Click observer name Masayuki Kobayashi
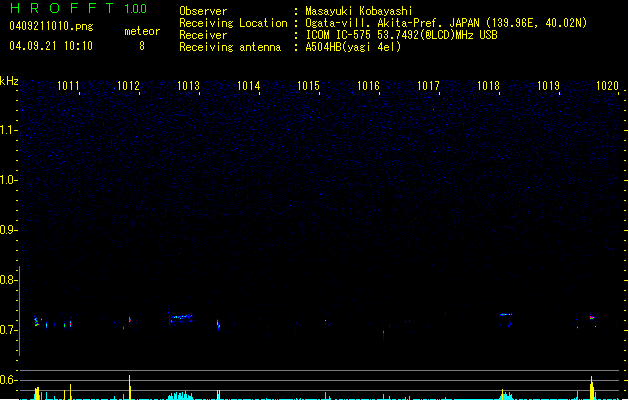This screenshot has width=629, height=400. coord(359,11)
